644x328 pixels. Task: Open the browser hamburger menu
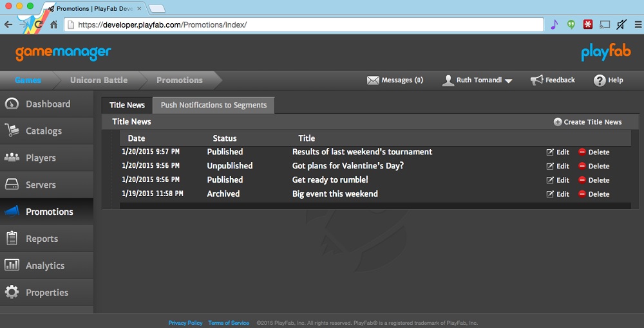[638, 24]
